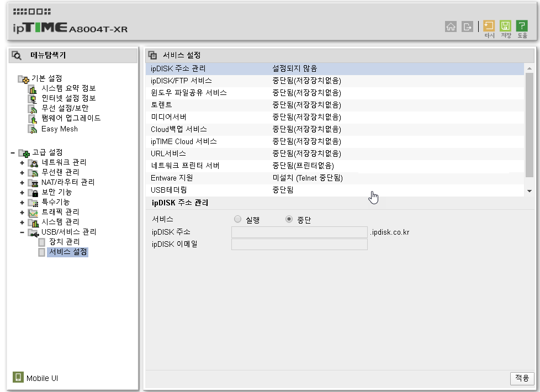Select the ipDISK/FTP 서비스 row
The height and width of the screenshot is (392, 540).
pos(335,81)
